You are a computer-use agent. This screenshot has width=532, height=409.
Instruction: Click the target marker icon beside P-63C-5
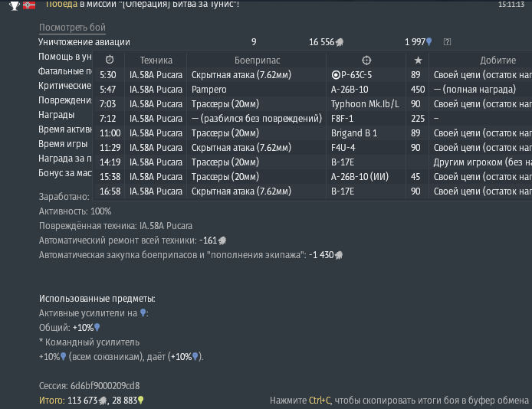pos(336,75)
